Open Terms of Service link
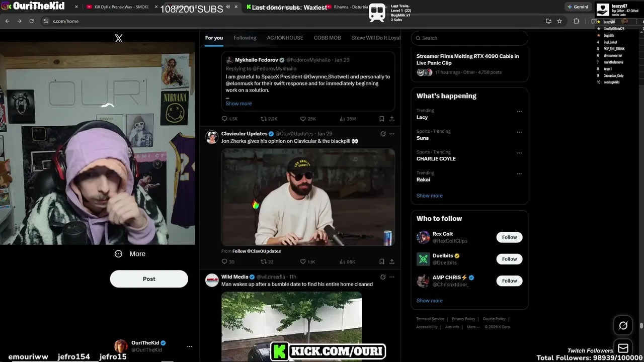The height and width of the screenshot is (362, 644). 430,319
